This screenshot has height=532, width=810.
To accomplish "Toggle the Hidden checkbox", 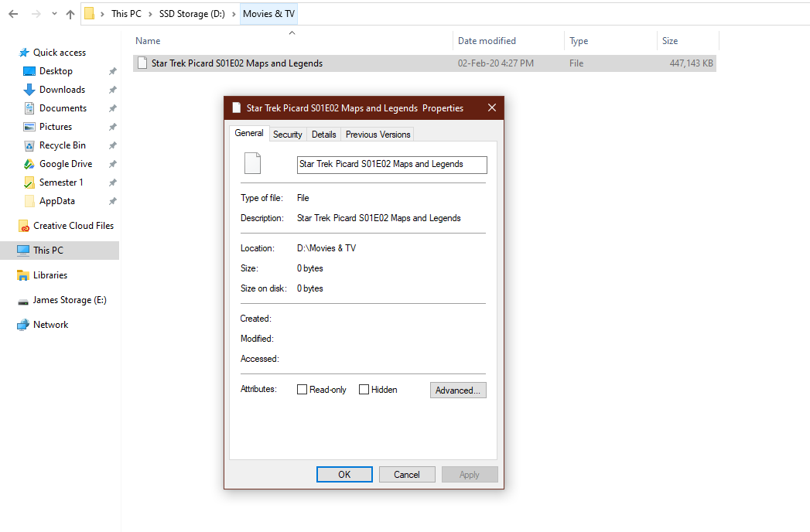I will pyautogui.click(x=364, y=390).
